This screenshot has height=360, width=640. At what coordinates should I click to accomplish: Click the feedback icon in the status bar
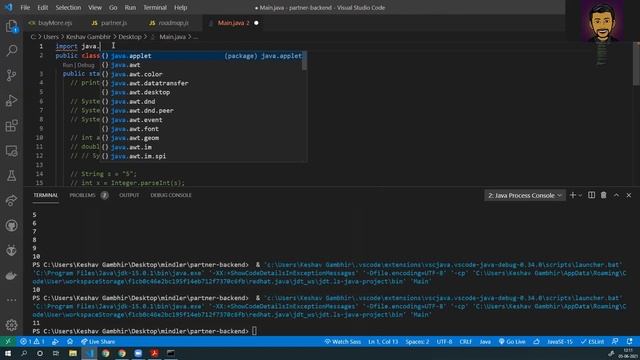point(615,342)
